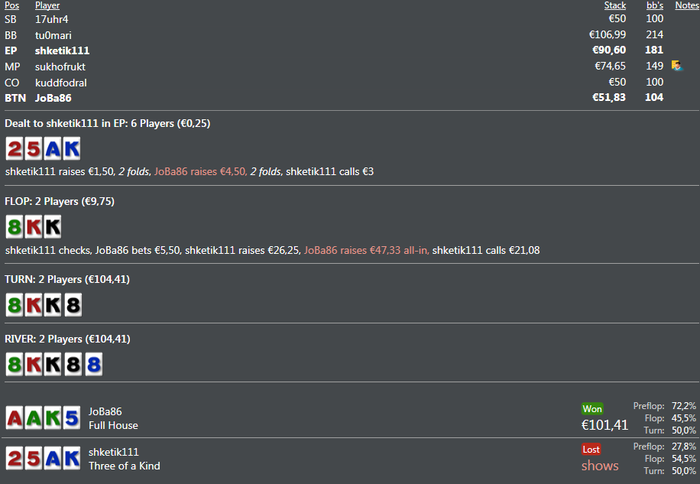Click the blue 5 card in JoBa86's showdown hand
700x484 pixels.
70,417
